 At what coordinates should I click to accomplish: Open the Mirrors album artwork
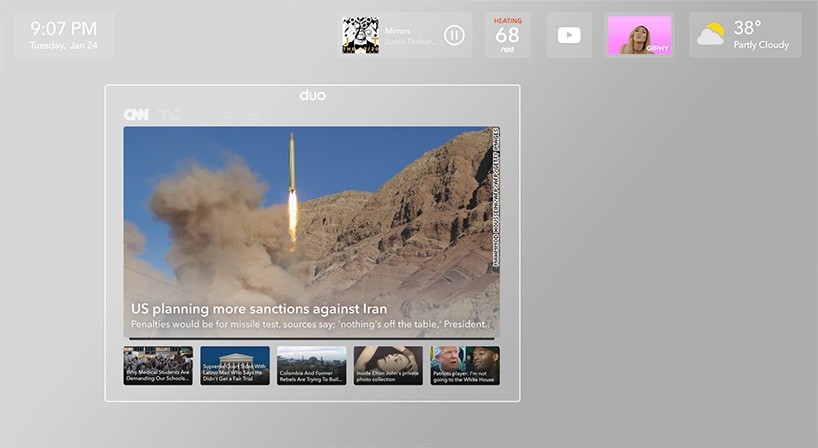[x=360, y=35]
